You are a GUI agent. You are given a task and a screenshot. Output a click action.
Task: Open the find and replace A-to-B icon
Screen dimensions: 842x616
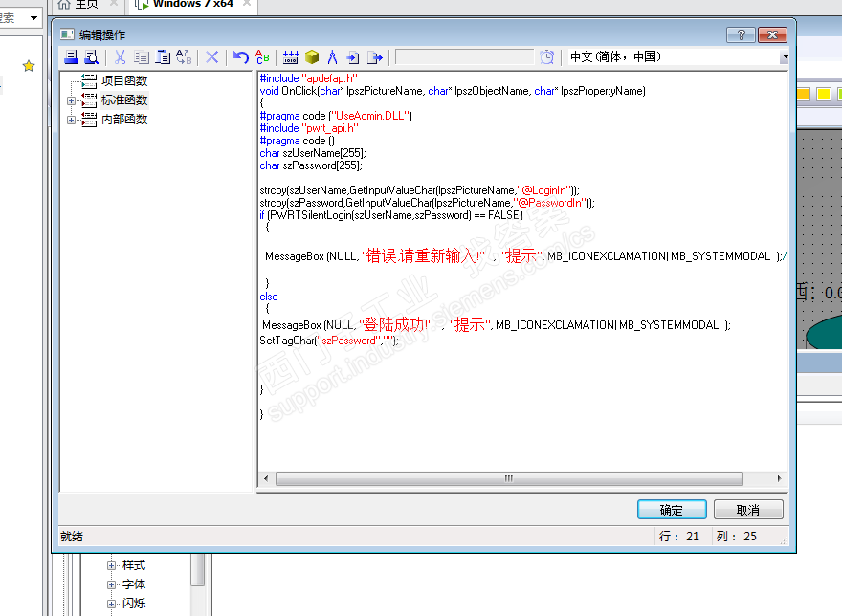tap(184, 57)
